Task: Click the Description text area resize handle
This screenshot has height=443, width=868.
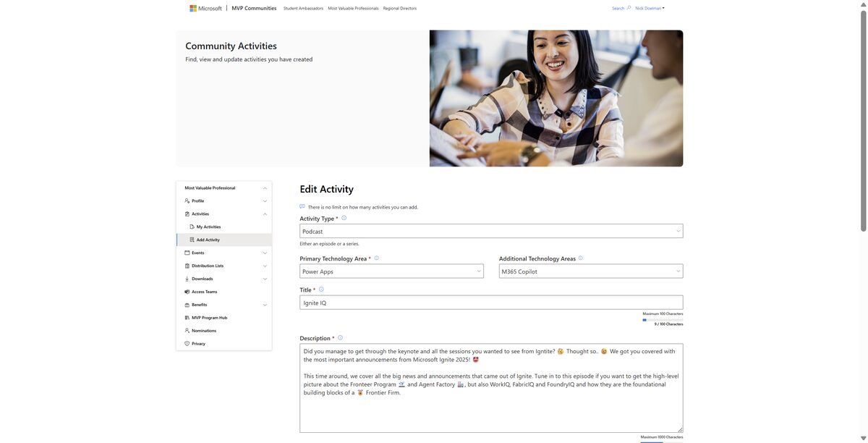Action: (x=680, y=430)
